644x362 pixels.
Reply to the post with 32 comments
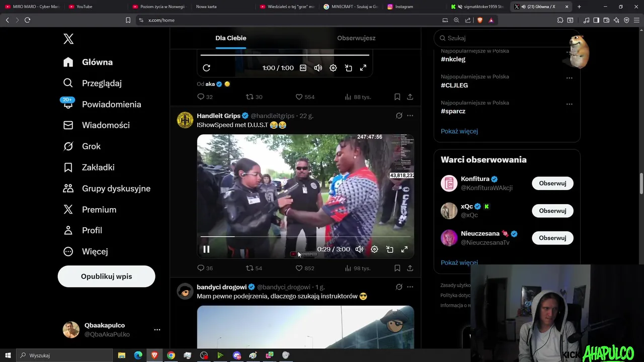[x=205, y=97]
